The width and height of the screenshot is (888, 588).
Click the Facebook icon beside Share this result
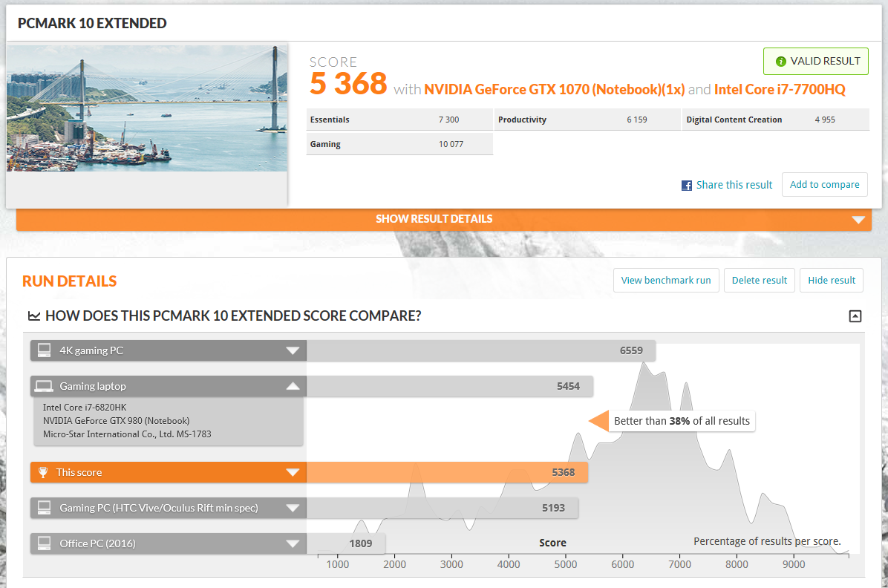pos(686,186)
